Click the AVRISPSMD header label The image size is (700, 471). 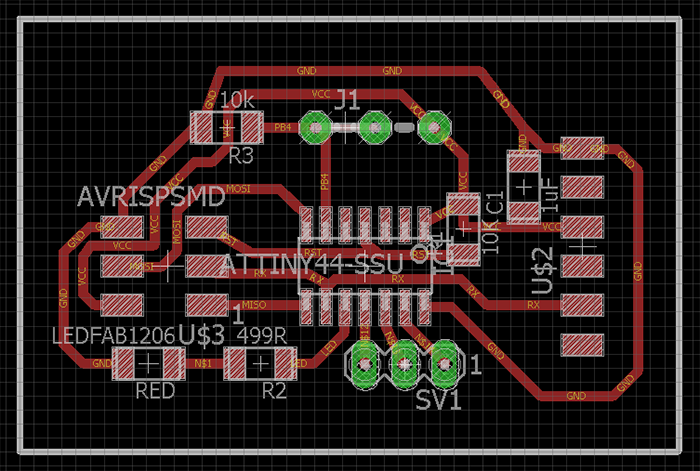pos(151,197)
